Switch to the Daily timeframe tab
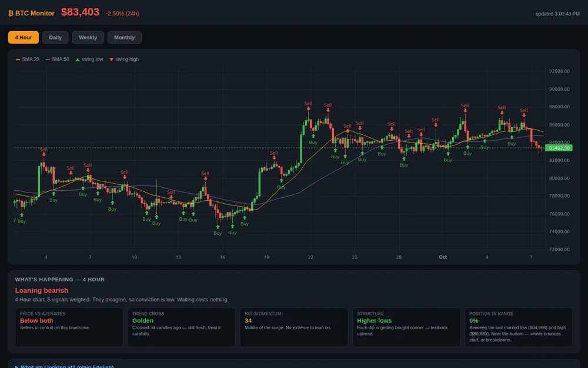Screen dimensions: 588x368 pos(55,37)
